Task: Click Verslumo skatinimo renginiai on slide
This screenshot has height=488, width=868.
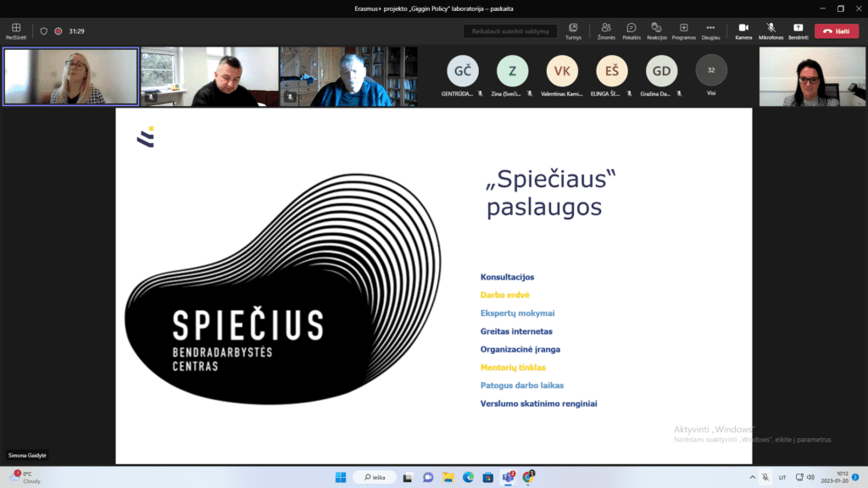Action: [x=538, y=403]
